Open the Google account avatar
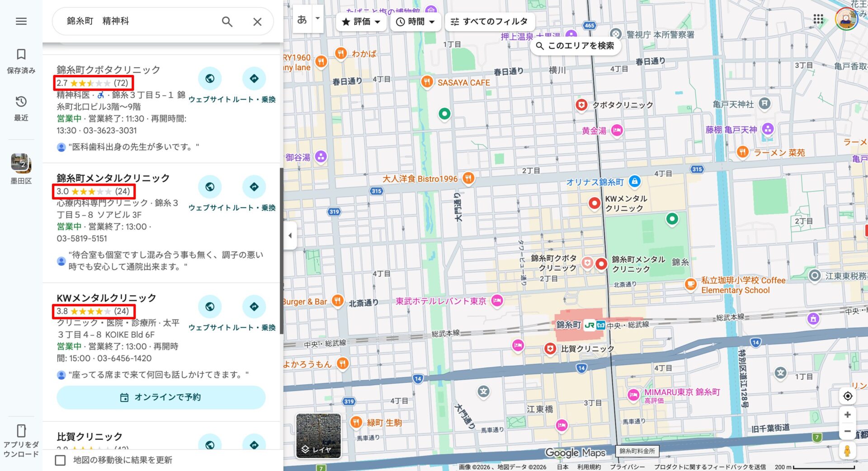This screenshot has height=471, width=868. point(846,19)
